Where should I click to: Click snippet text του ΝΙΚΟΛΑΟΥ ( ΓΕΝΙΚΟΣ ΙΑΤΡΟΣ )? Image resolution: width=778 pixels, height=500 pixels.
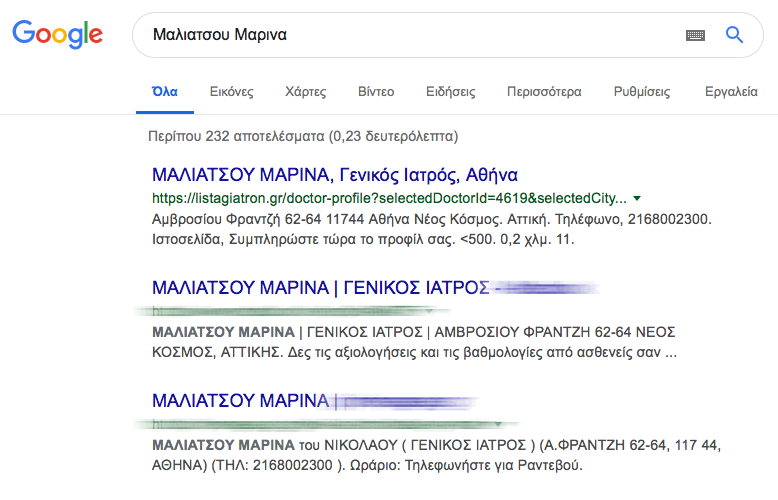(x=417, y=445)
